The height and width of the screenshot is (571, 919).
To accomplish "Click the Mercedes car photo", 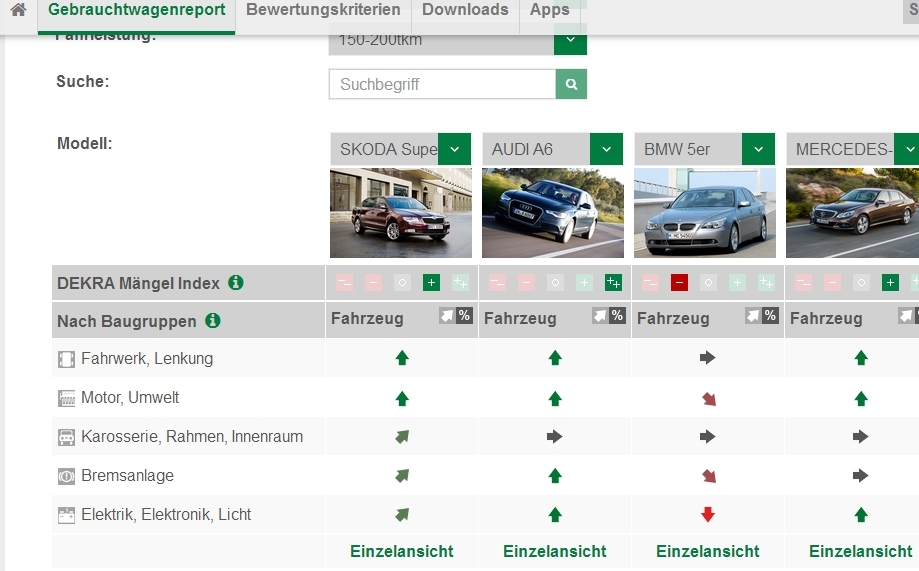I will point(852,213).
